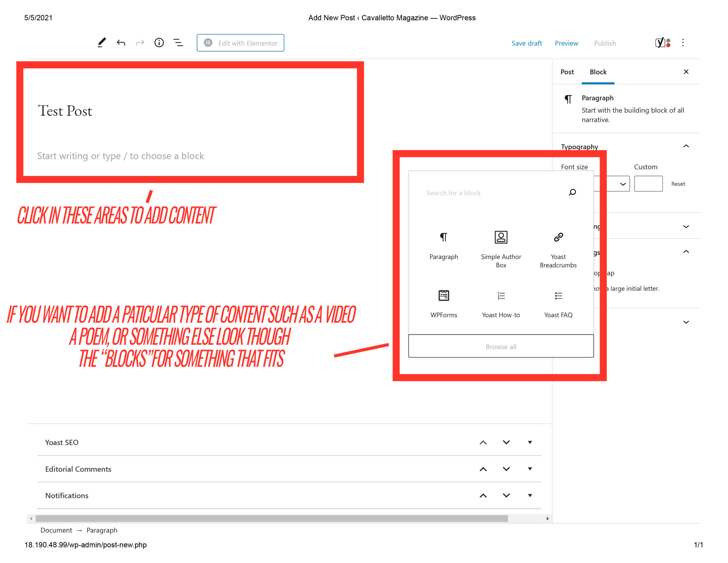Image resolution: width=728 pixels, height=563 pixels.
Task: Expand the last collapsed sidebar panel
Action: click(x=686, y=322)
